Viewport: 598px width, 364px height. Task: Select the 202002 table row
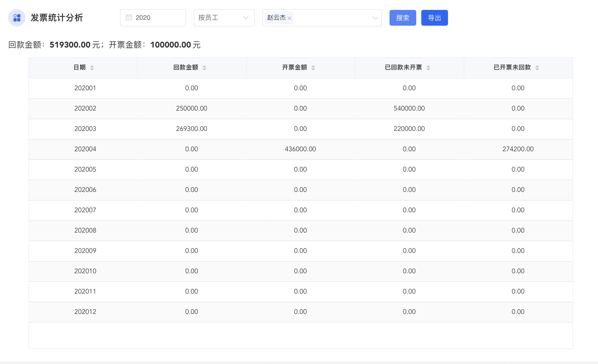(x=85, y=108)
